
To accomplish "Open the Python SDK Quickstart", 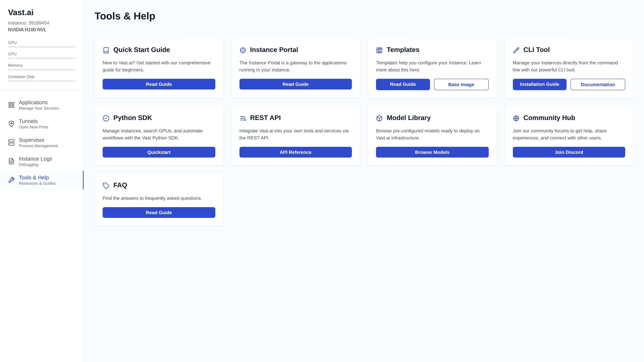I will point(159,152).
